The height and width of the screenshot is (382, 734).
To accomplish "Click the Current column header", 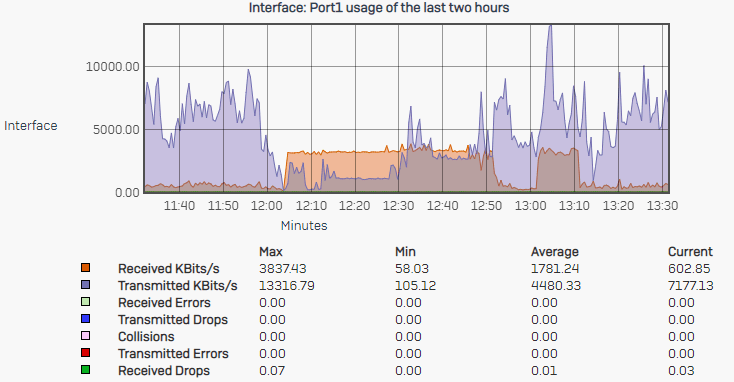I will click(690, 252).
